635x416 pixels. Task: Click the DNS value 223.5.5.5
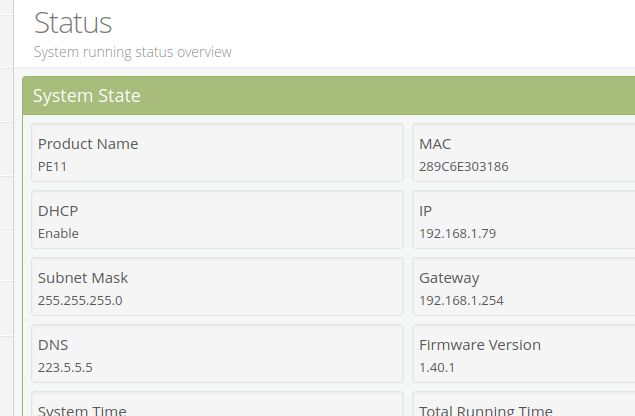65,367
